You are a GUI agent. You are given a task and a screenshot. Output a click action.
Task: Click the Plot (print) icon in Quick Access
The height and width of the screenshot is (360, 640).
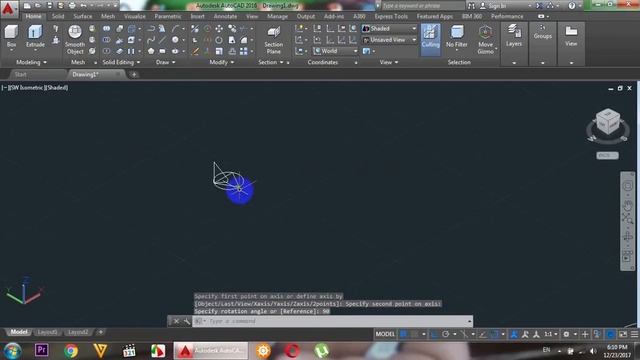point(72,6)
